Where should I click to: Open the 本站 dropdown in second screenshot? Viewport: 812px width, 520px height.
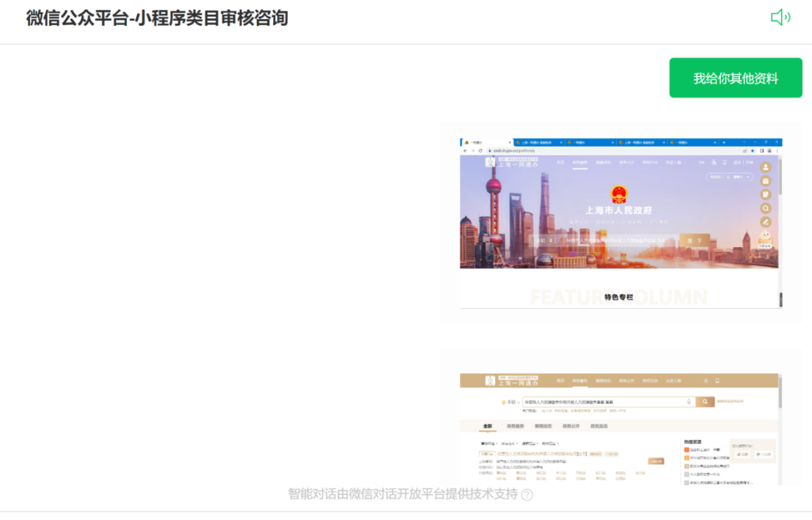point(511,403)
